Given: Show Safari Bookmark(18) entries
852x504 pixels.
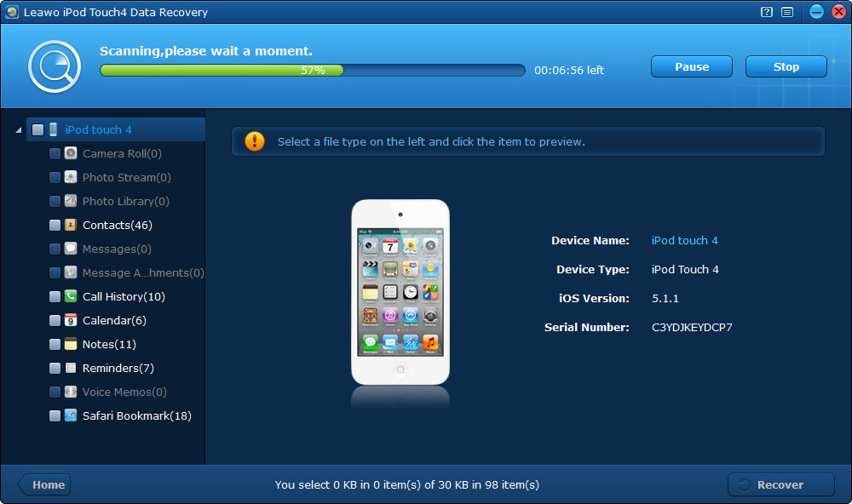Looking at the screenshot, I should click(137, 416).
